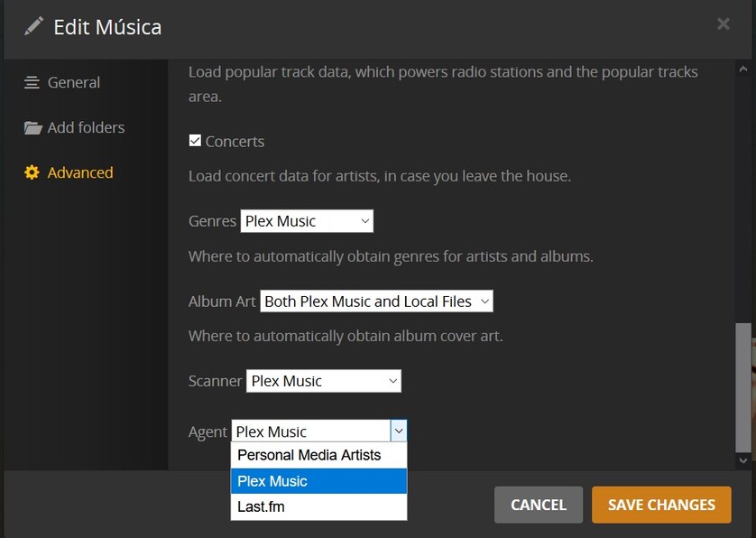Image resolution: width=756 pixels, height=538 pixels.
Task: Click the pencil edit icon in header
Action: click(33, 26)
